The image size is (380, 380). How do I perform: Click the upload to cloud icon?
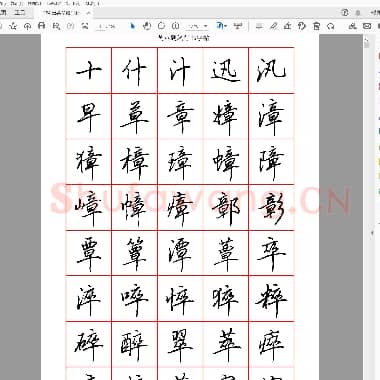coord(27,26)
